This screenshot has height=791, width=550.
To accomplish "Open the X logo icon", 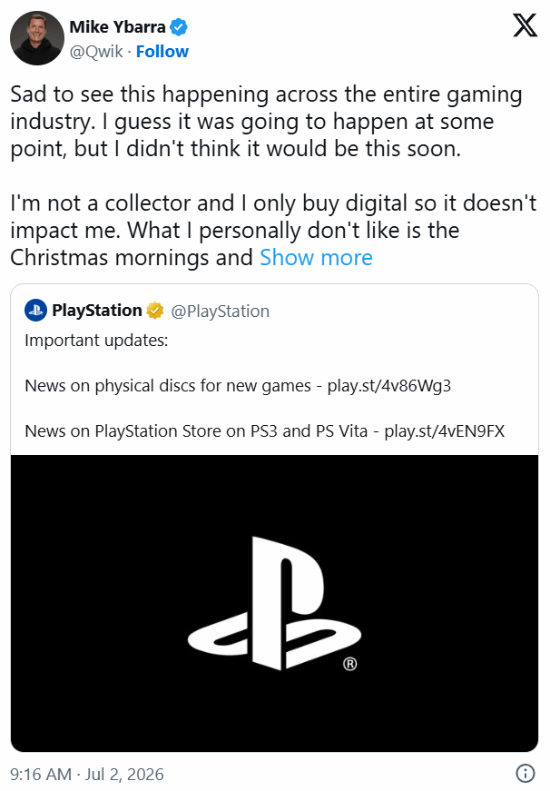I will click(x=525, y=25).
